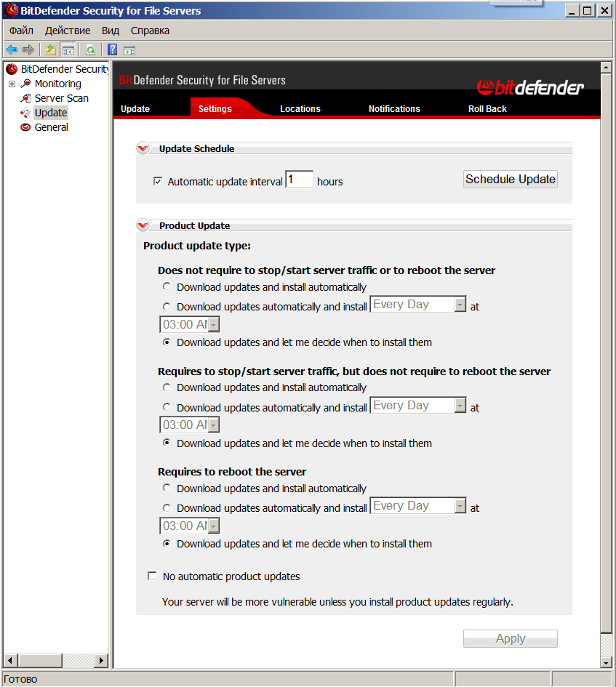616x687 pixels.
Task: Open General in the console tree
Action: [x=52, y=127]
